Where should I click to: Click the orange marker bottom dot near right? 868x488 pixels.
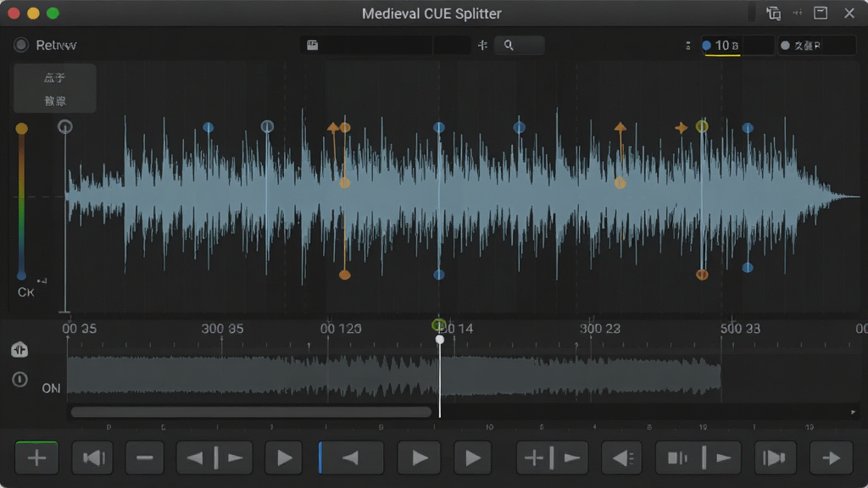coord(702,274)
